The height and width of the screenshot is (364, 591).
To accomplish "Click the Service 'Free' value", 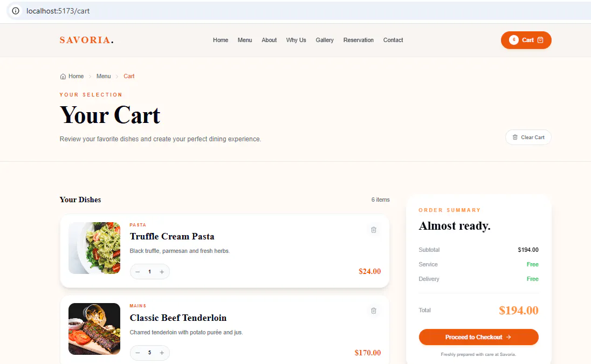I will 533,265.
